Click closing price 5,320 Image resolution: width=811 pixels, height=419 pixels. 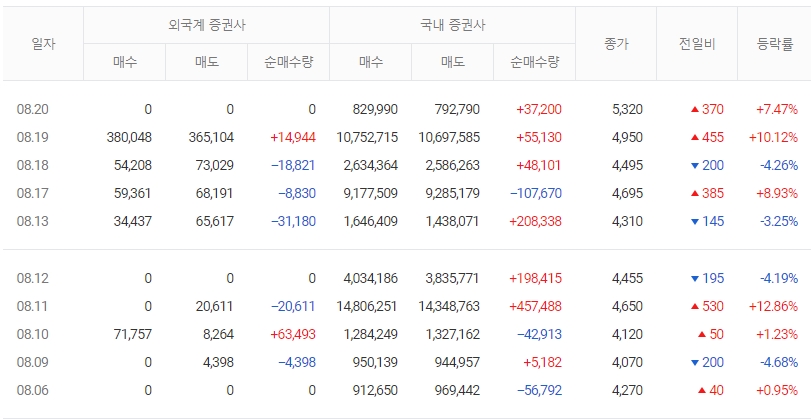[x=627, y=109]
